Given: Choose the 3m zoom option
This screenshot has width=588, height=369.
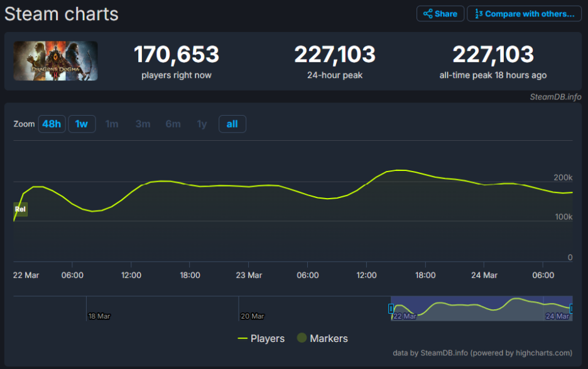Looking at the screenshot, I should pyautogui.click(x=143, y=124).
